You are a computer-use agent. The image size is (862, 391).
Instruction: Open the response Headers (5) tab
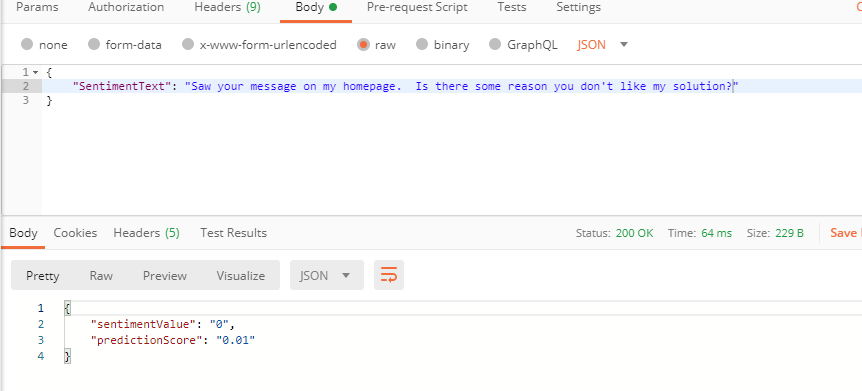coord(147,233)
